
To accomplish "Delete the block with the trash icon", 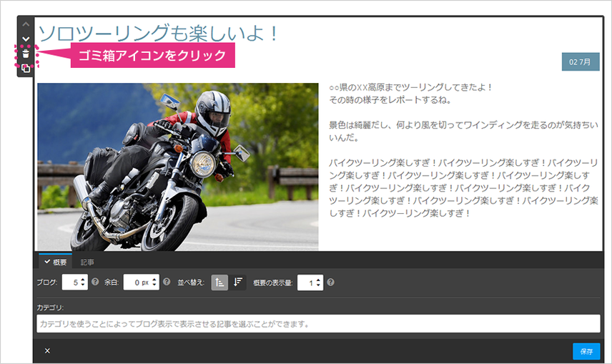I will [x=26, y=54].
